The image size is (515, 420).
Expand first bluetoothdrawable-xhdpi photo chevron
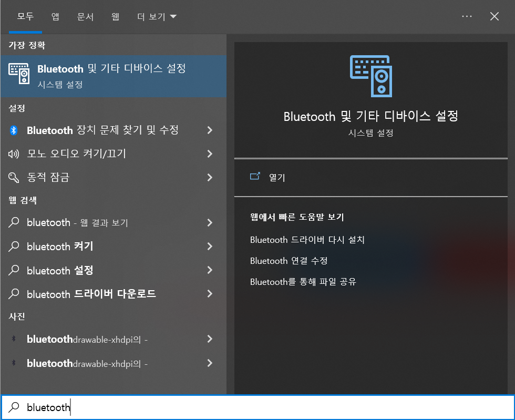click(210, 339)
